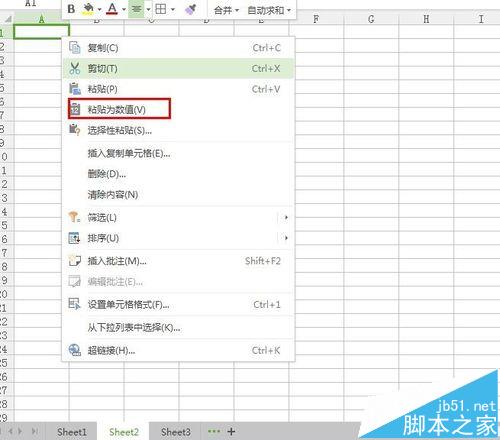This screenshot has height=440, width=500.
Task: Open the 自动求和 autosum dropdown
Action: point(269,10)
